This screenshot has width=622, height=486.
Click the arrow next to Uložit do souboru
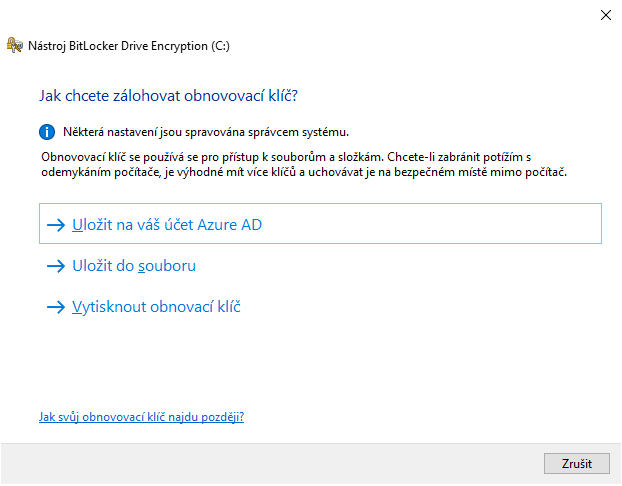[x=56, y=266]
